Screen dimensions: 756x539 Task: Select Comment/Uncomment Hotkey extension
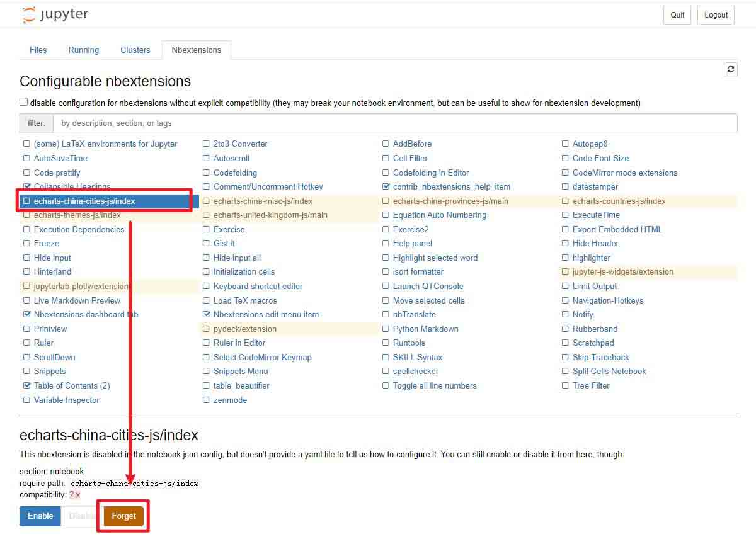coord(268,187)
